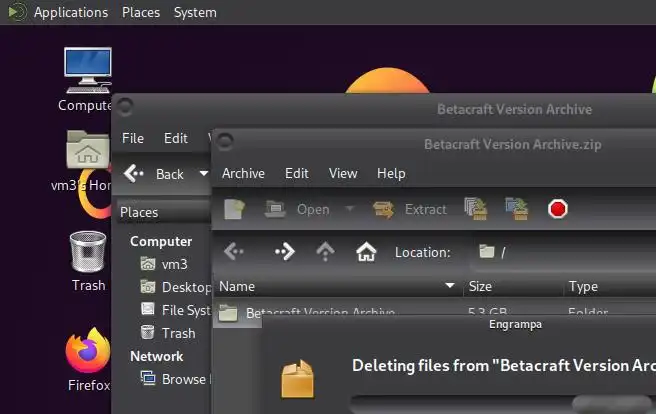The image size is (656, 414).
Task: Sort by Size column header
Action: [x=514, y=286]
